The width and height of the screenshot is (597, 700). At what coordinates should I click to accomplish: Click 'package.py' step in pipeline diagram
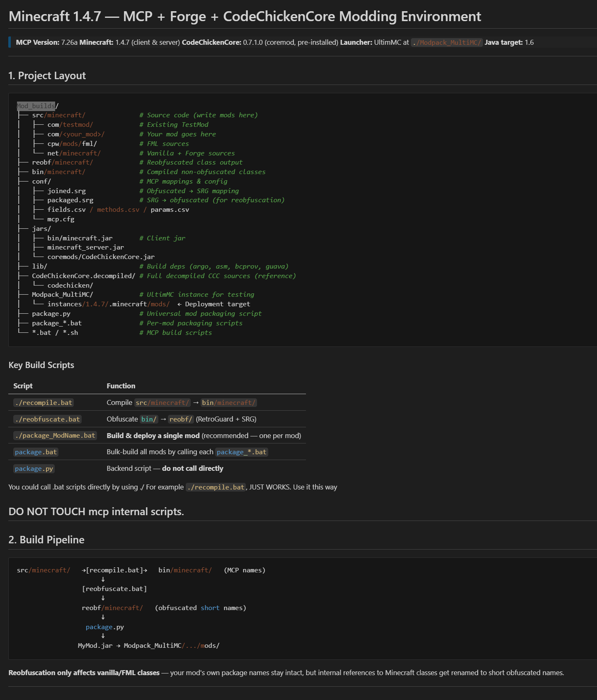click(x=105, y=627)
